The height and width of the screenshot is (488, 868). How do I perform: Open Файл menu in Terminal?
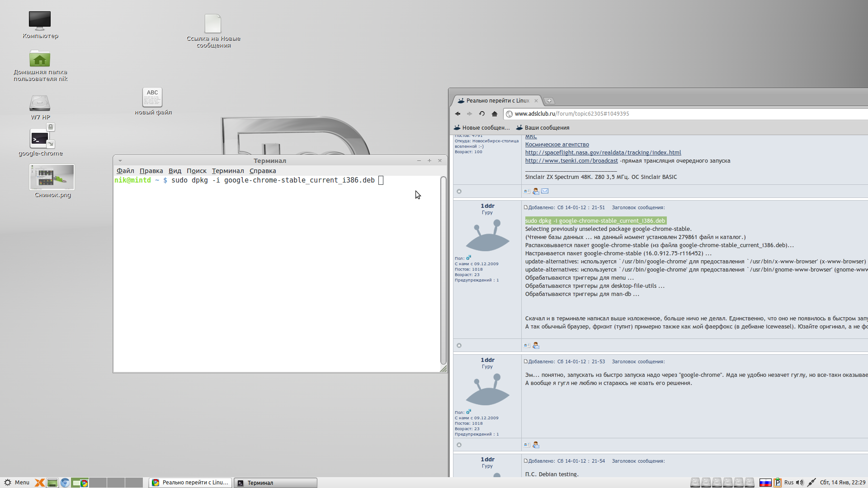coord(125,171)
